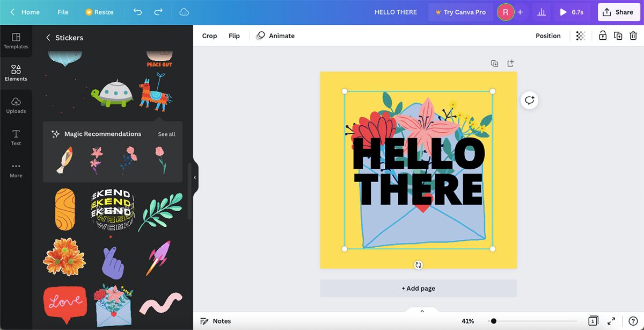Undo the last action
Image resolution: width=644 pixels, height=330 pixels.
tap(138, 12)
